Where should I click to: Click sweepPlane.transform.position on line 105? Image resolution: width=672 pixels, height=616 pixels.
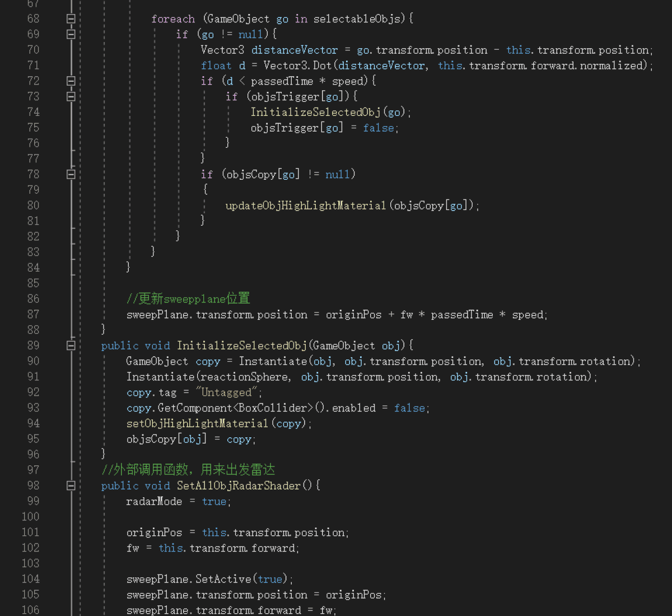[x=217, y=595]
